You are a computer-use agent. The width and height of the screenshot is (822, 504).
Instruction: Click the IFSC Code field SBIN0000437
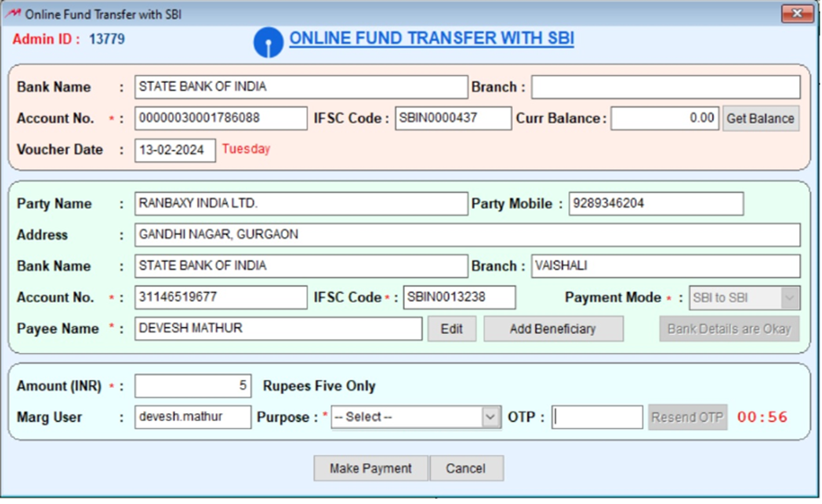coord(453,119)
